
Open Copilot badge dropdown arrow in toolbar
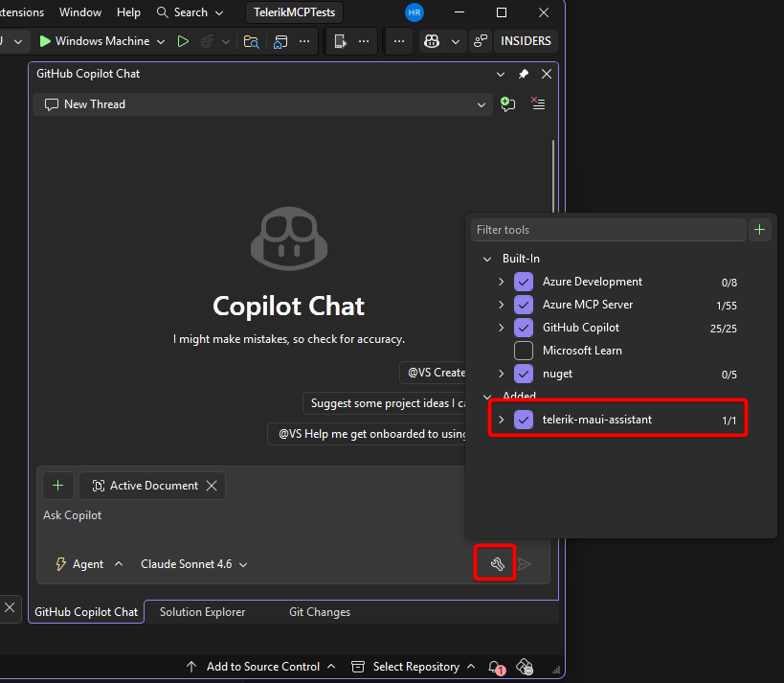[456, 41]
